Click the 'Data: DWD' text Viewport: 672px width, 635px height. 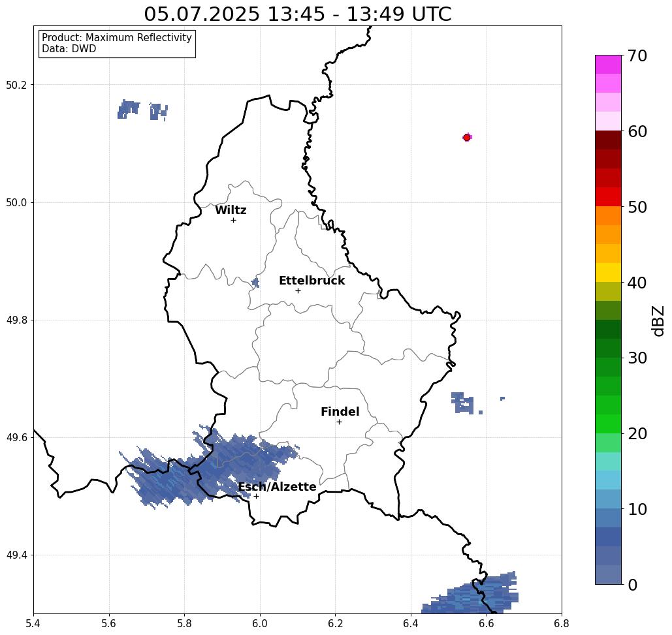pos(69,49)
